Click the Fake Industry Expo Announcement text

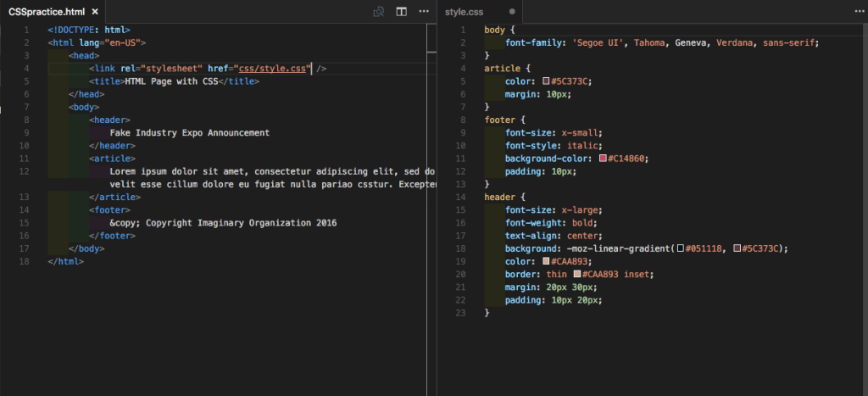[x=190, y=133]
